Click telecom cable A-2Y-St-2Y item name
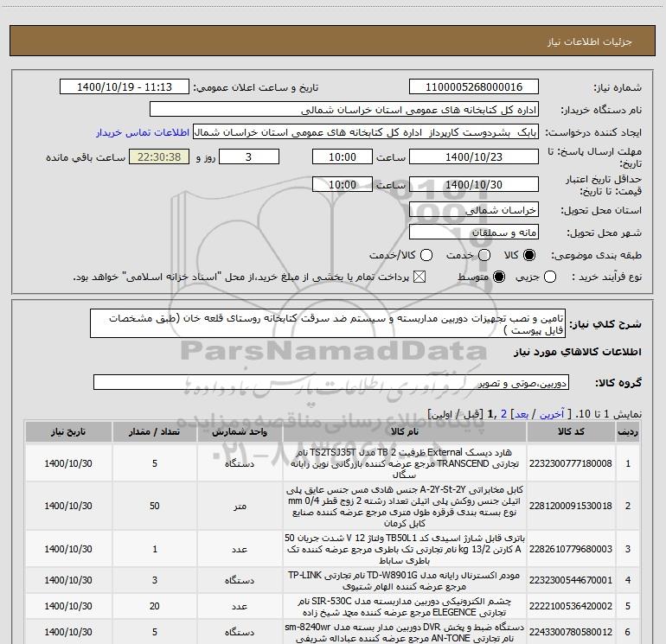This screenshot has height=644, width=666. click(x=405, y=506)
